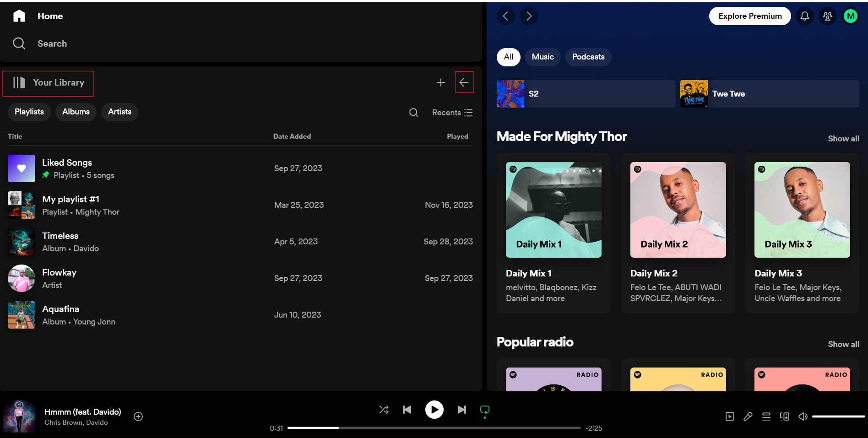Go to Home via the house icon

point(19,16)
